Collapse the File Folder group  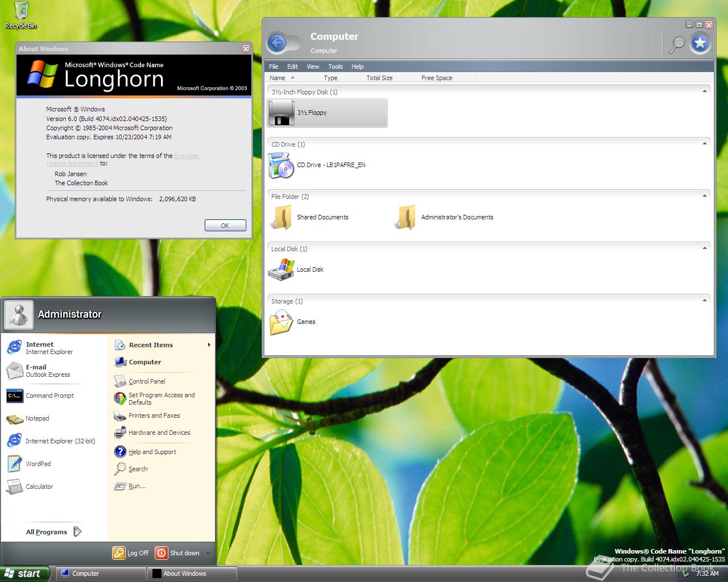click(705, 196)
